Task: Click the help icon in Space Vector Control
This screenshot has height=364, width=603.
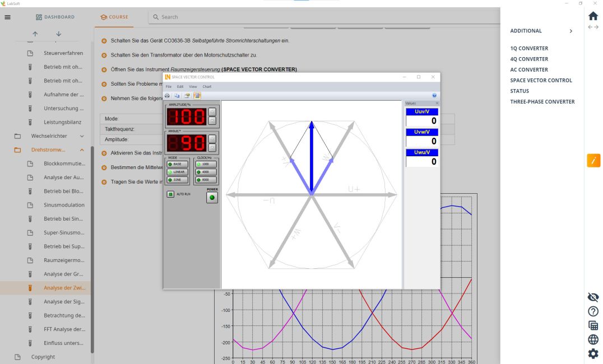Action: [434, 96]
